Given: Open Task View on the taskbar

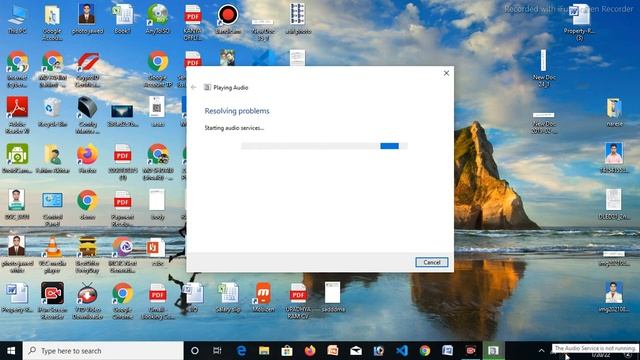Looking at the screenshot, I should coord(217,351).
